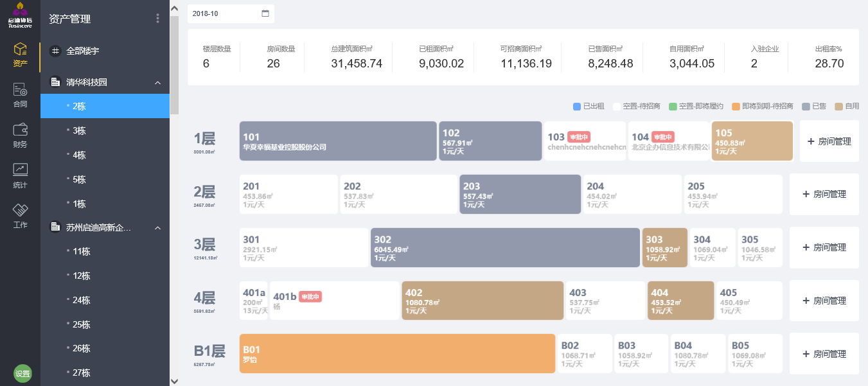Open room 404 card
Image resolution: width=868 pixels, height=386 pixels.
pyautogui.click(x=680, y=301)
